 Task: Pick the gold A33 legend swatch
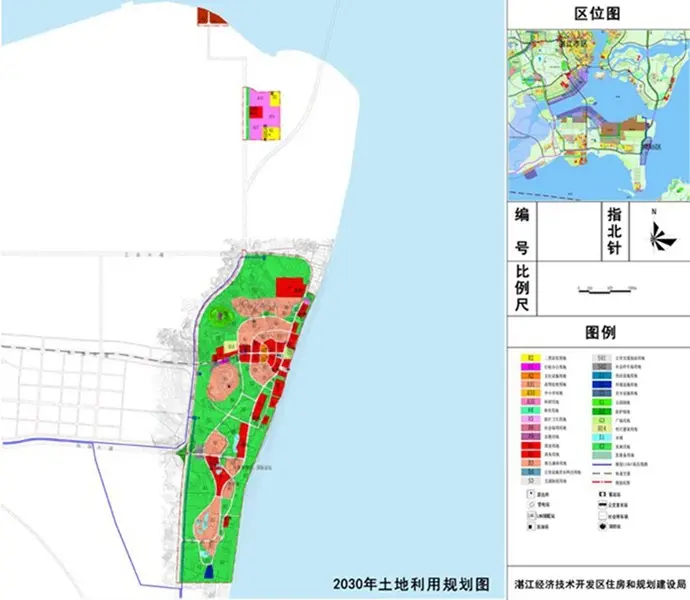[531, 393]
